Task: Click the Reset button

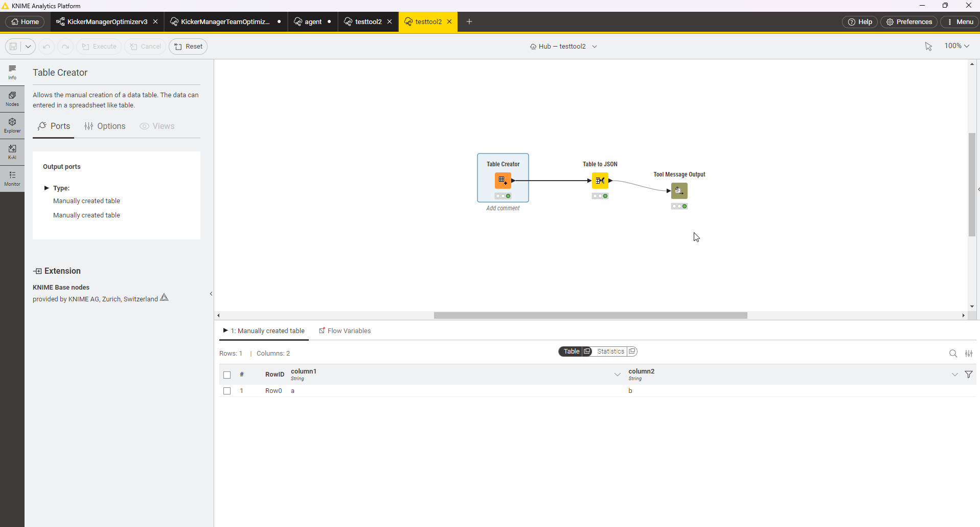Action: tap(188, 47)
